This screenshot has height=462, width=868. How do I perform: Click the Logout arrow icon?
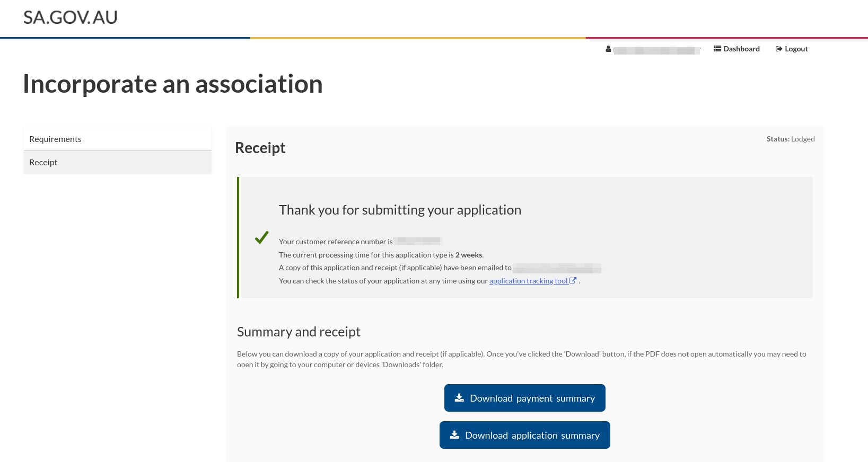pos(779,49)
